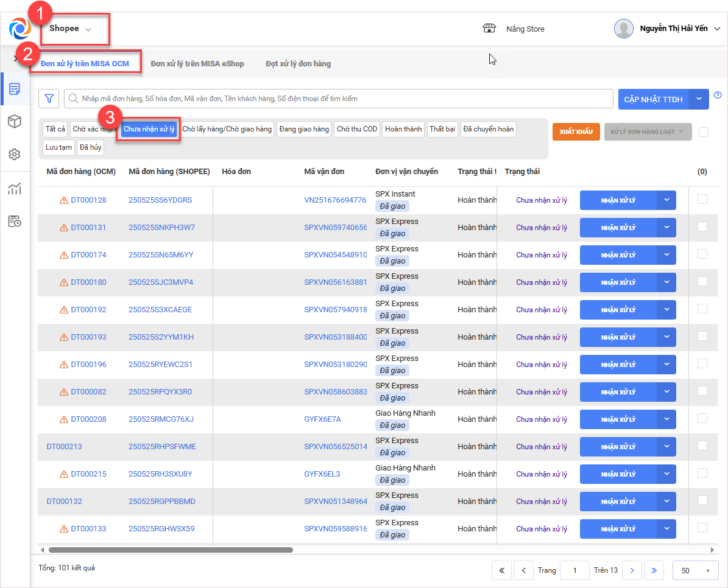Click the Nắng Store shop icon
Image resolution: width=728 pixels, height=588 pixels.
pos(489,29)
